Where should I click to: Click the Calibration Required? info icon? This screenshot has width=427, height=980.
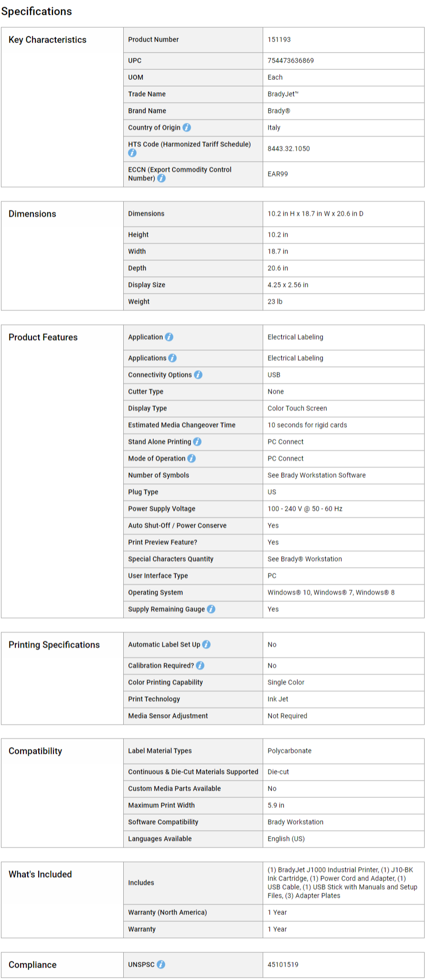point(200,665)
